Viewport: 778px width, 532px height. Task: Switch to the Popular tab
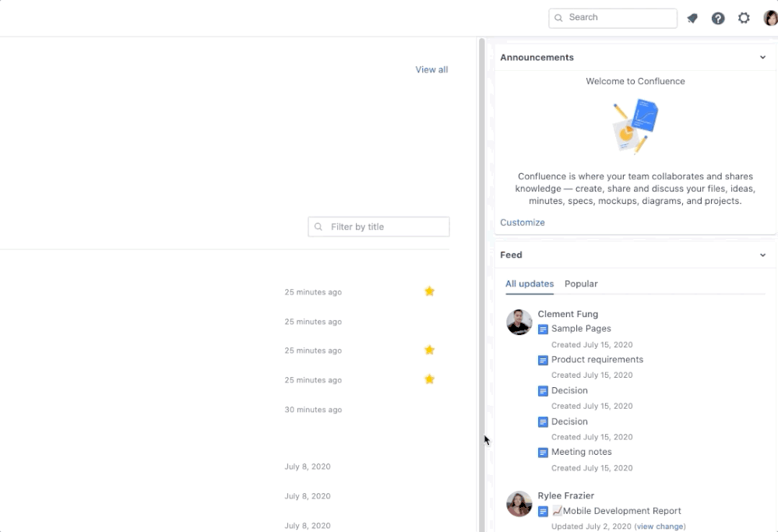click(581, 284)
